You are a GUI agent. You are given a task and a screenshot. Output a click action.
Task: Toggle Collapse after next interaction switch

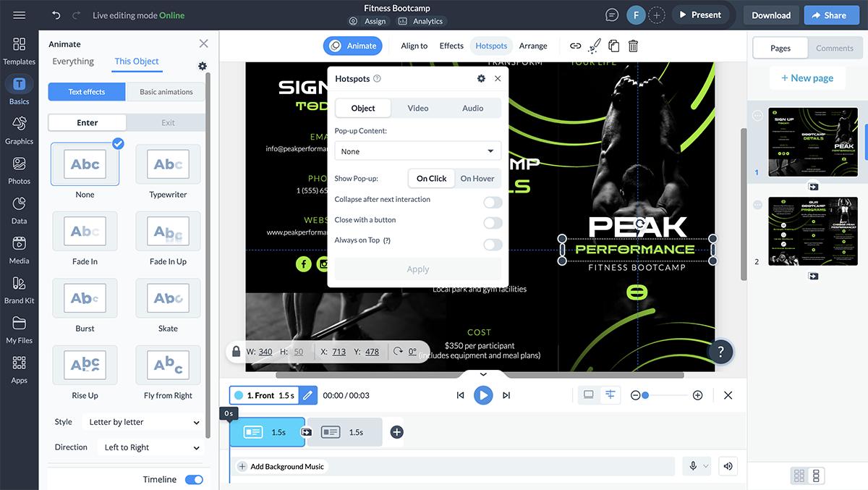(493, 203)
